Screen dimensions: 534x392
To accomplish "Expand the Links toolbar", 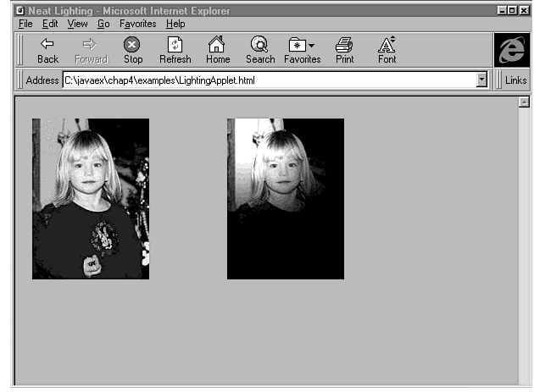I will [515, 80].
